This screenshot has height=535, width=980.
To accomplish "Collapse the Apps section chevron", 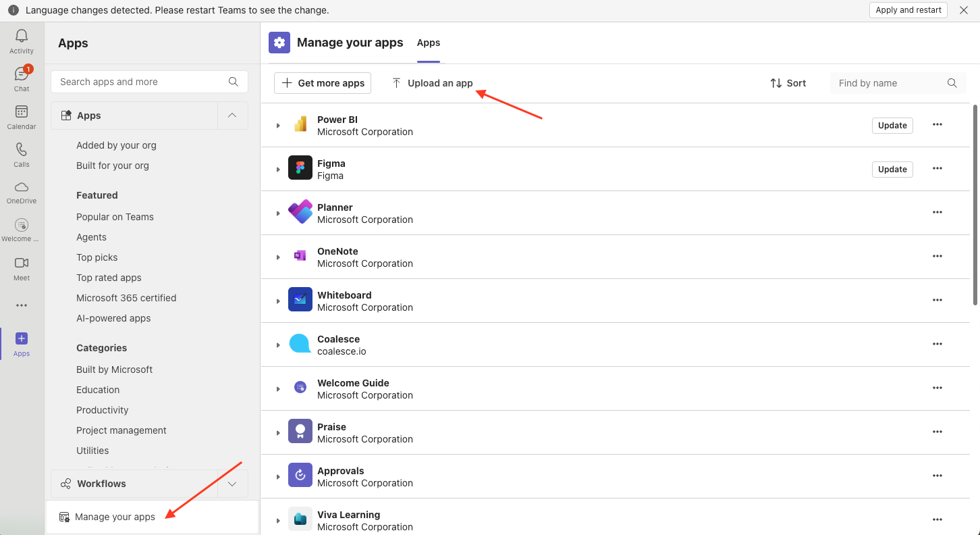I will [232, 116].
